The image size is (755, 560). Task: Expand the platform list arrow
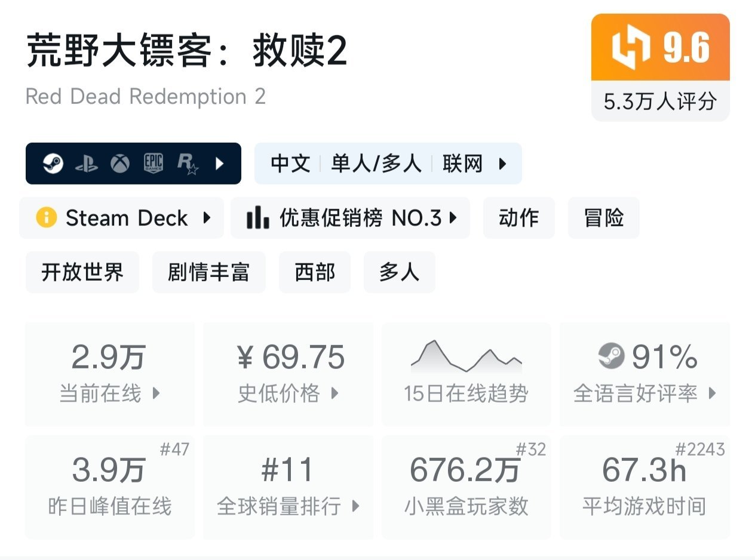pyautogui.click(x=219, y=164)
